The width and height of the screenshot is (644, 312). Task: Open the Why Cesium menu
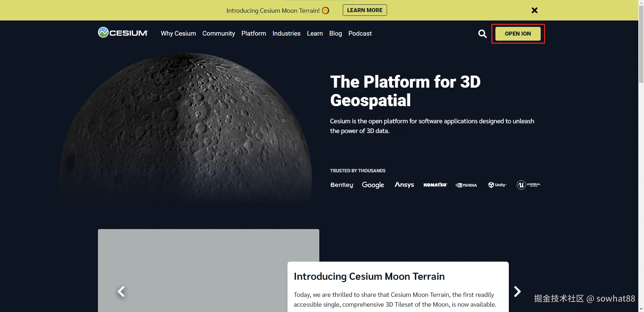[178, 34]
